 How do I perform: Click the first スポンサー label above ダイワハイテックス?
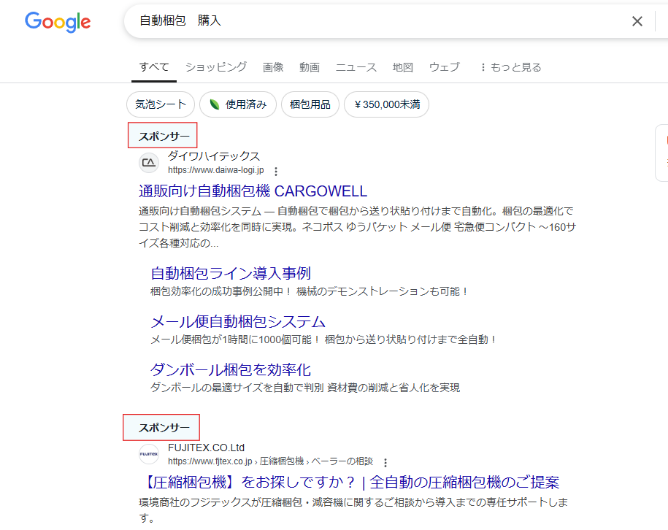pyautogui.click(x=164, y=136)
